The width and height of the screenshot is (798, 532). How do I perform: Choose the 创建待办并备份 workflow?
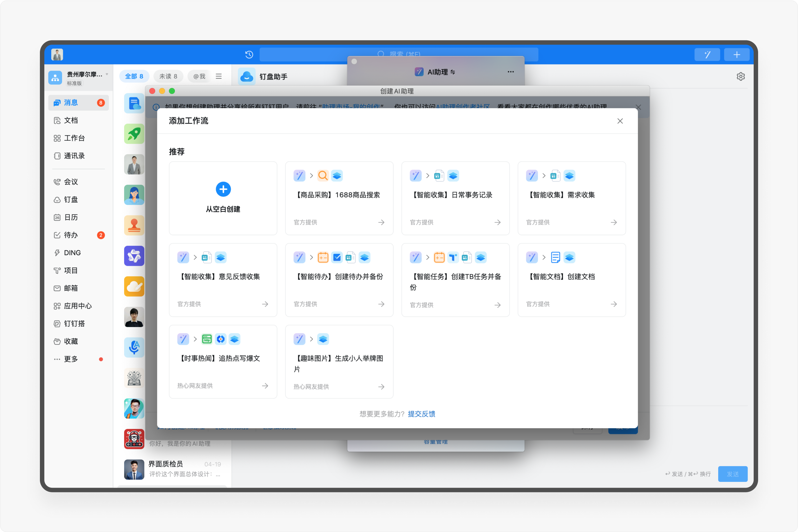pyautogui.click(x=339, y=280)
